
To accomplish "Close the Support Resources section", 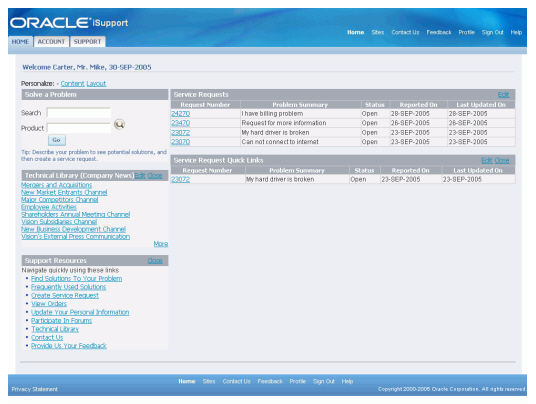I will point(155,261).
